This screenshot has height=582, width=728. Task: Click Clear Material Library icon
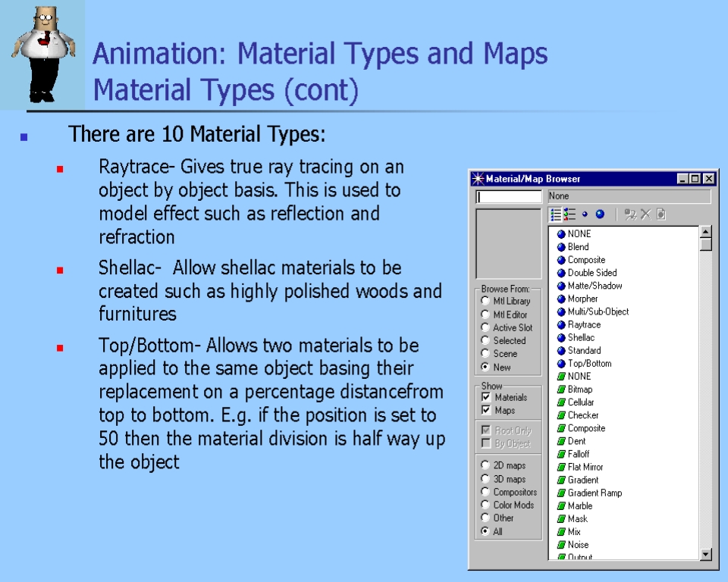[661, 214]
